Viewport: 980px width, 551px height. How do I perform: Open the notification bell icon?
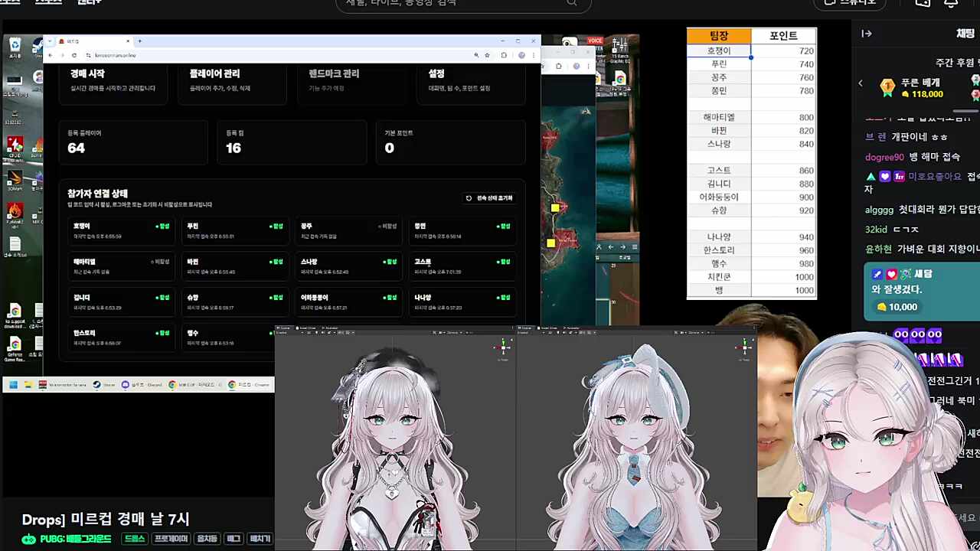coord(950,2)
